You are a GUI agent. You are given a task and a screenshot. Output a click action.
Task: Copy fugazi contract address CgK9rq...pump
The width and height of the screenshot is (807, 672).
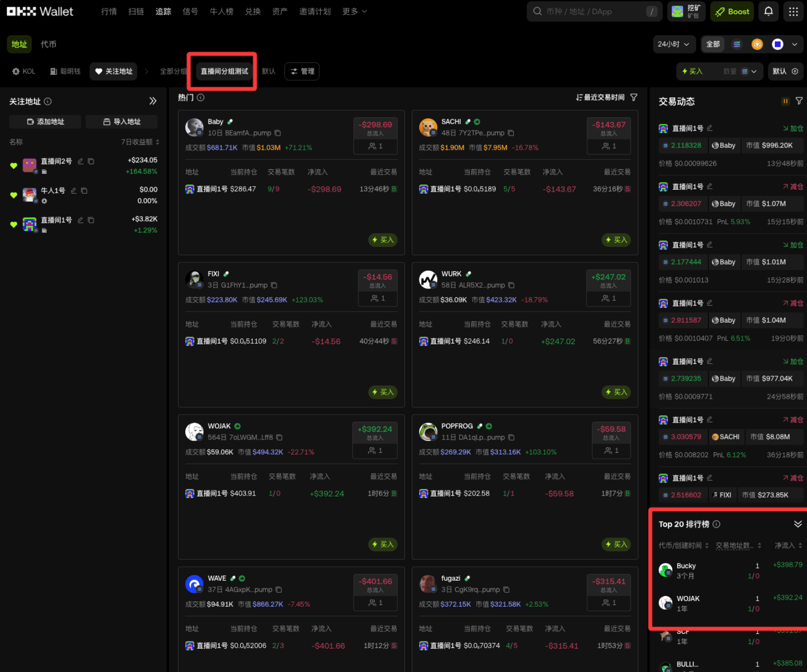(506, 589)
